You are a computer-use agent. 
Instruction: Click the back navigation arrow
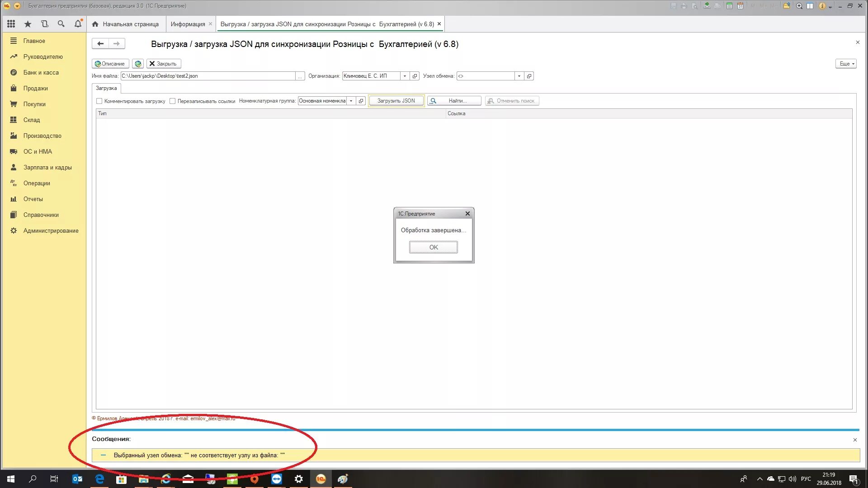click(100, 44)
